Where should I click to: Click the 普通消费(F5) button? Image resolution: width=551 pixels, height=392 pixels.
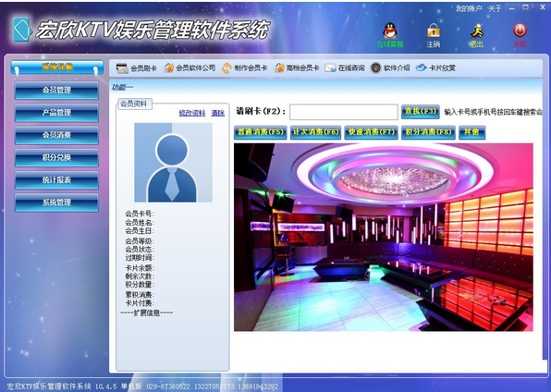[261, 132]
